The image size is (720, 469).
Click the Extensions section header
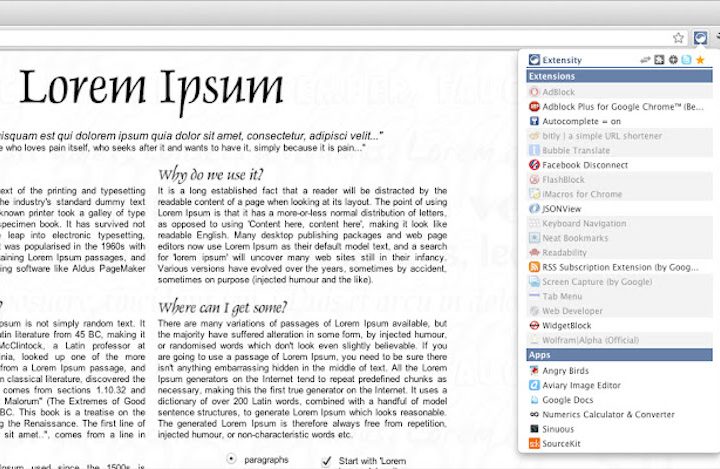tap(619, 76)
